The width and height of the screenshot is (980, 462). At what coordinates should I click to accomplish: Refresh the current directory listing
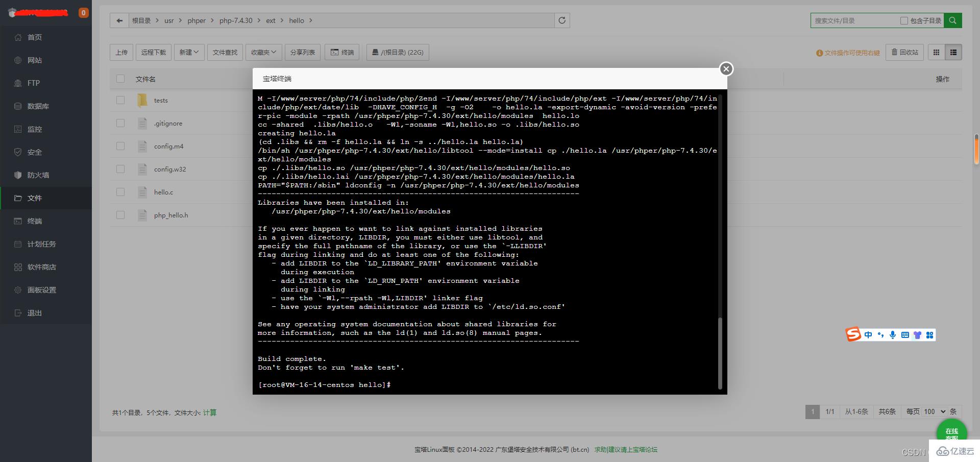[x=562, y=20]
